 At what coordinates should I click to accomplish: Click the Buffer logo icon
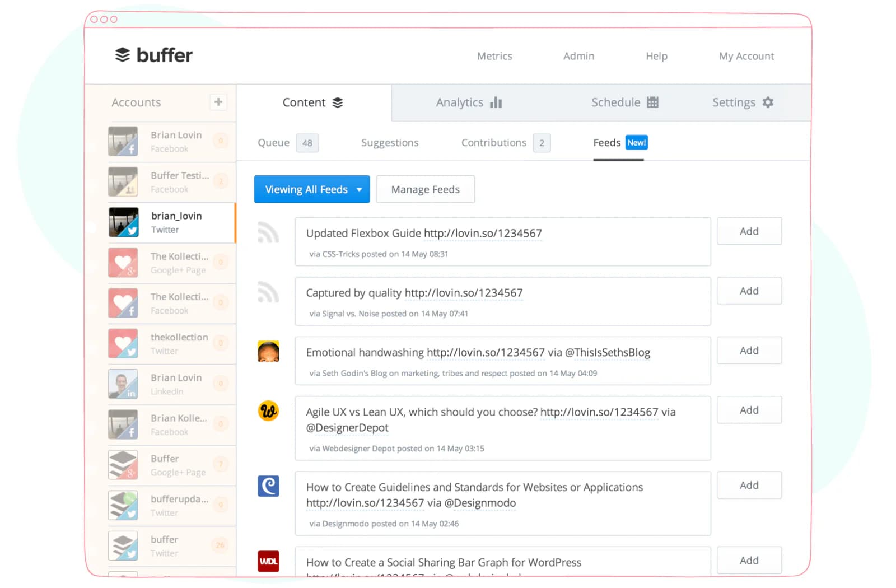(x=122, y=55)
